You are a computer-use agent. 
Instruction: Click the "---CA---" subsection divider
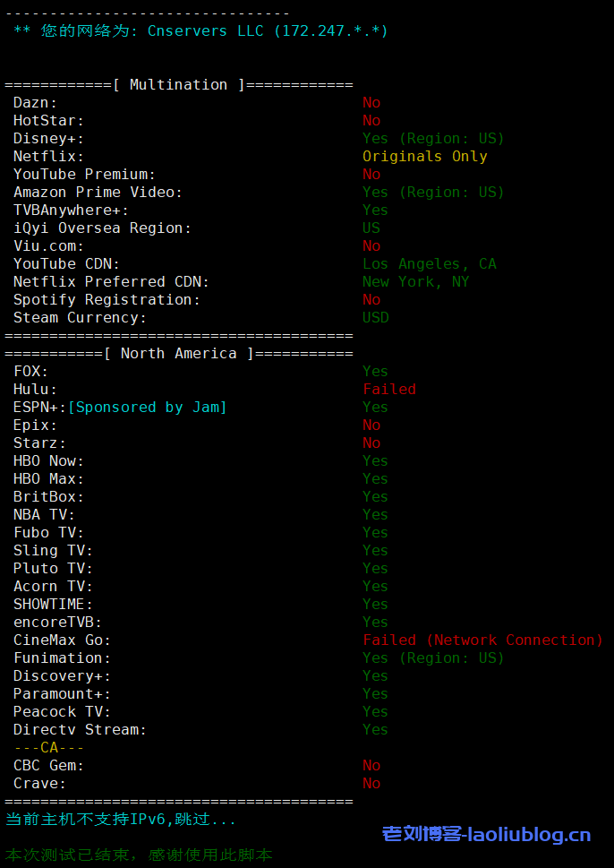(48, 748)
